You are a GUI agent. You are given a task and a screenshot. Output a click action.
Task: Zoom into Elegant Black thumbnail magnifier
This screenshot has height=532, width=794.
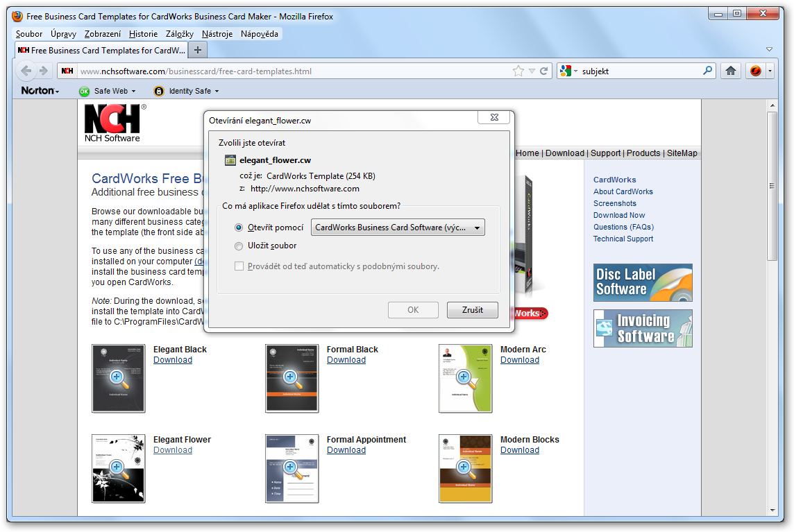[117, 378]
